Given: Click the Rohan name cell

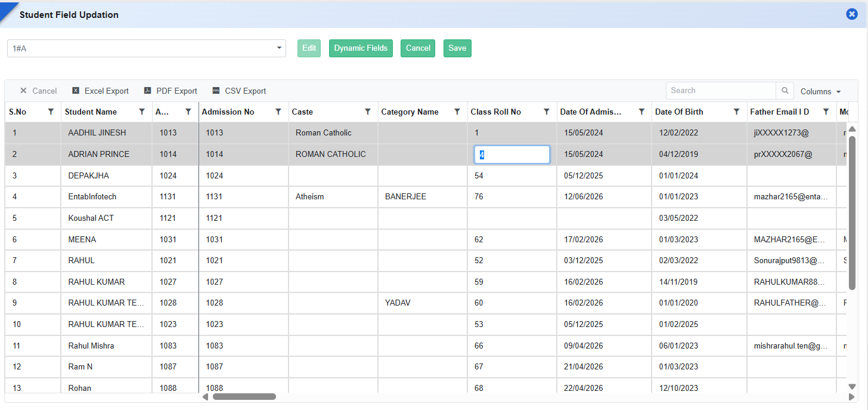Looking at the screenshot, I should (107, 387).
